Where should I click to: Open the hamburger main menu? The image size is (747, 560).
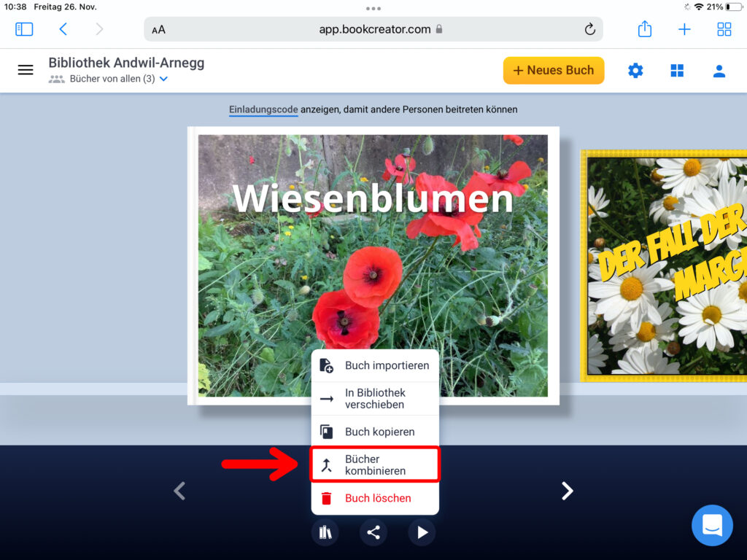click(x=26, y=70)
